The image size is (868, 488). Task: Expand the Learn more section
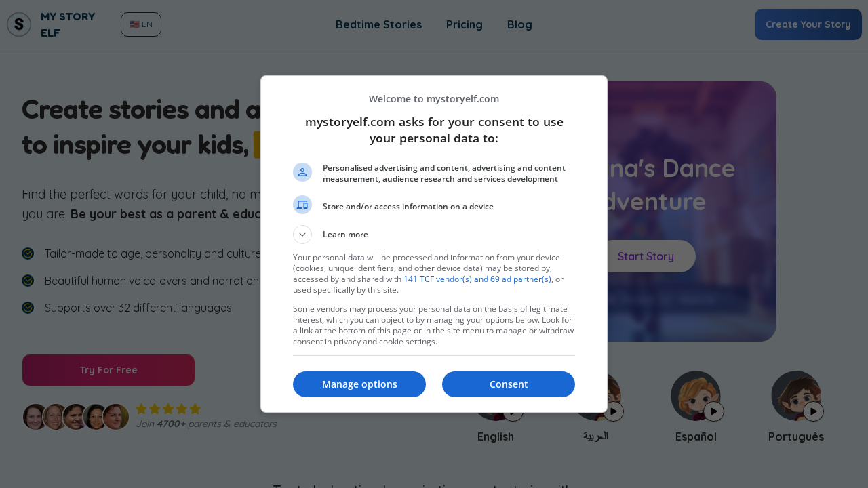pyautogui.click(x=302, y=235)
